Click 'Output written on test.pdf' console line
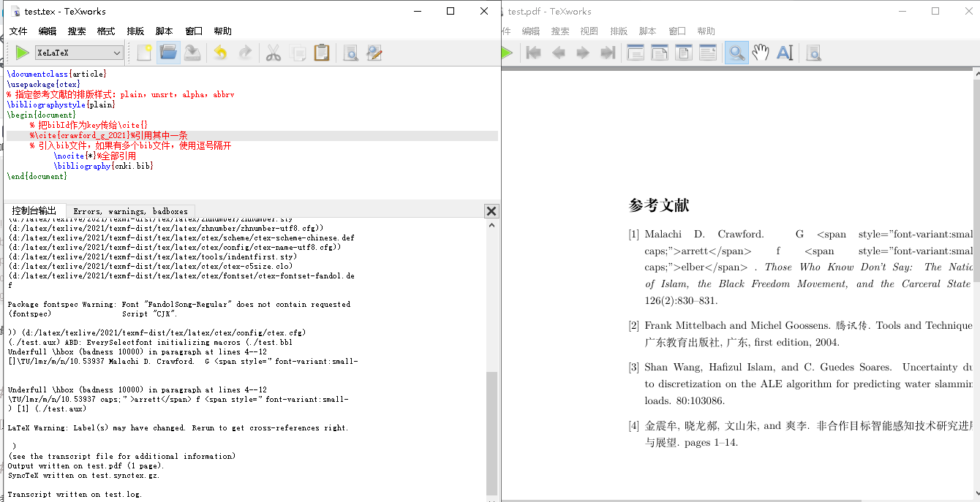This screenshot has width=980, height=502. click(x=86, y=465)
